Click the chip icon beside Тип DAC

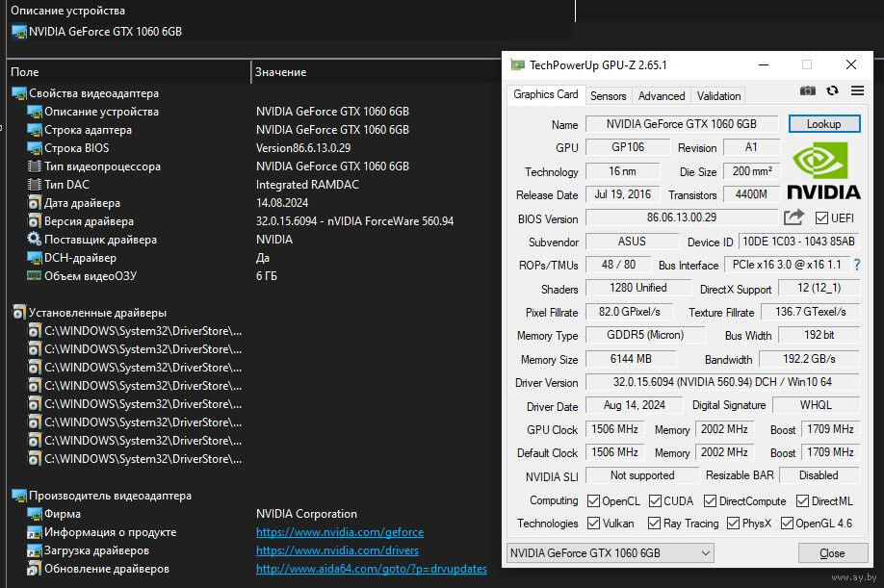35,185
